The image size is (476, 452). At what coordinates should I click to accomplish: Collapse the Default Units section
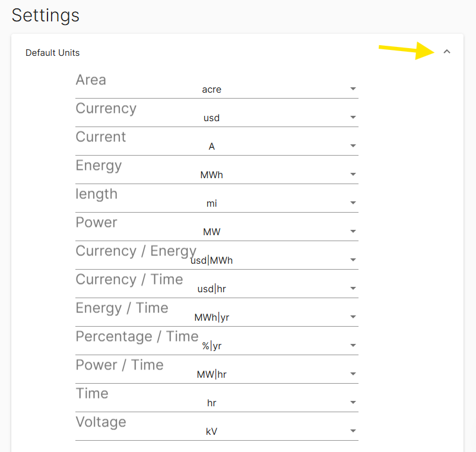[448, 52]
